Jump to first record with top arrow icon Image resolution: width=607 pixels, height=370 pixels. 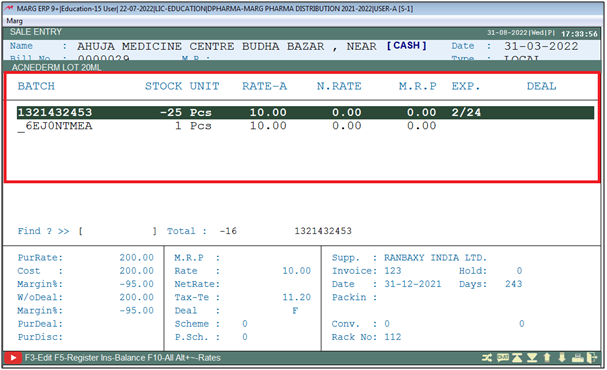(517, 358)
